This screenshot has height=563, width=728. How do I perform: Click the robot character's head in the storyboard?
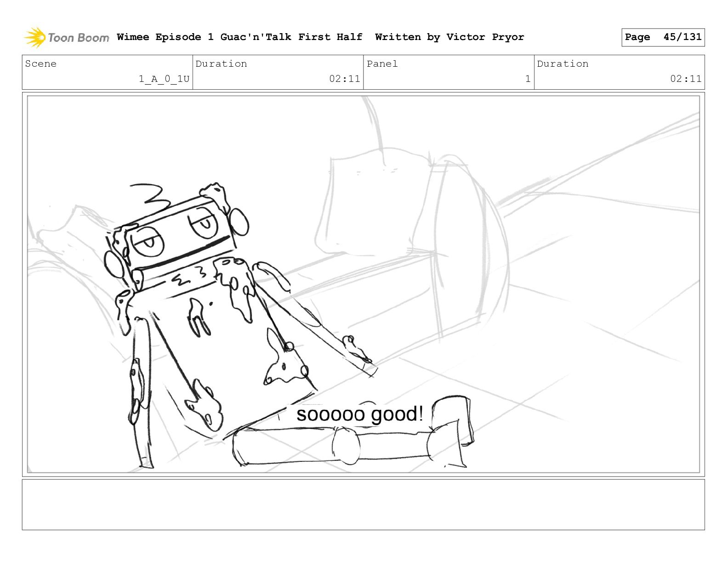(177, 237)
